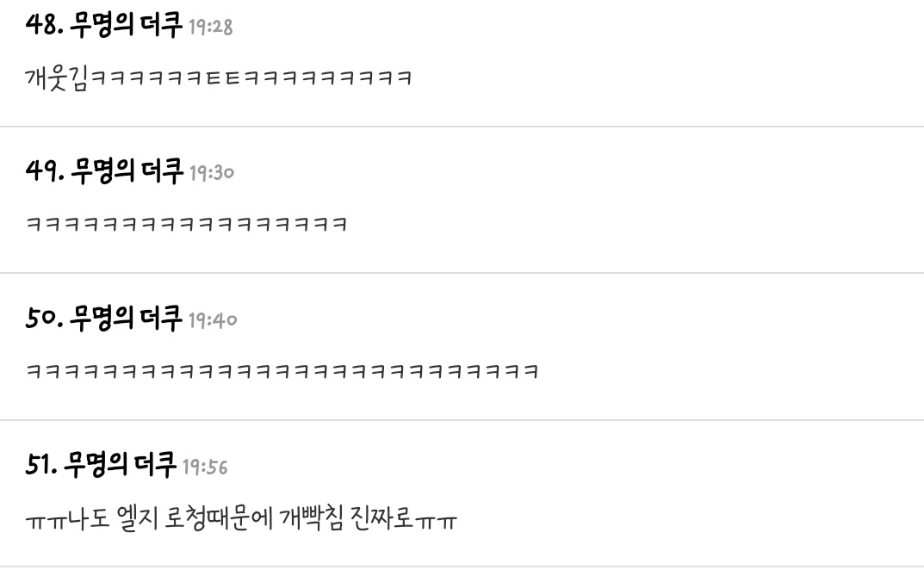
Task: Click 무명의 더쿠 author name on comment 51
Action: (120, 465)
